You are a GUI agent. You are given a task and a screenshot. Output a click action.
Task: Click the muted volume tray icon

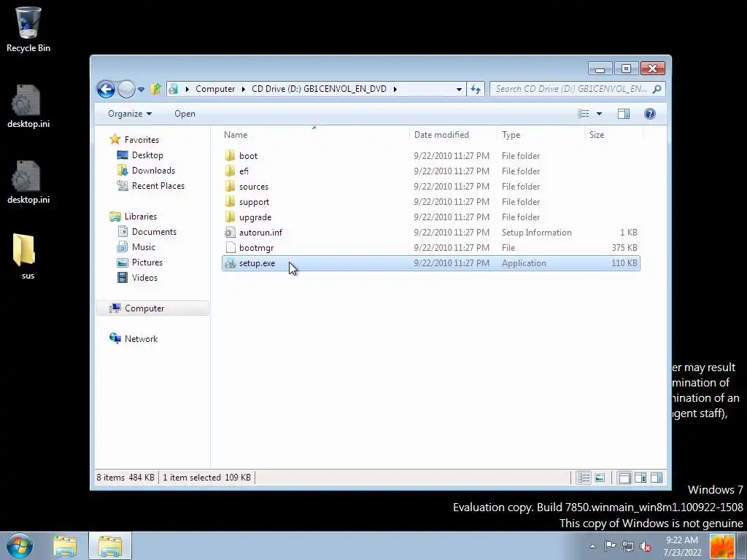click(646, 546)
